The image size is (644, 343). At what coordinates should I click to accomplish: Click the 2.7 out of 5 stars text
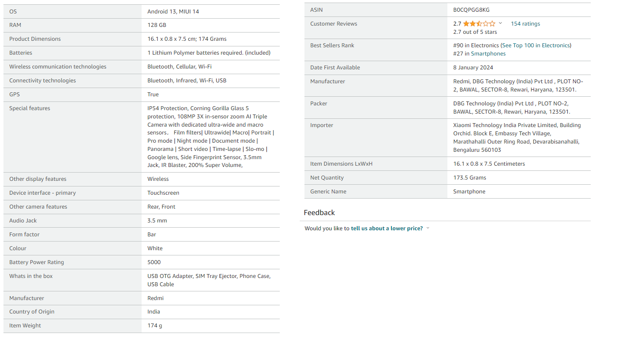point(475,32)
